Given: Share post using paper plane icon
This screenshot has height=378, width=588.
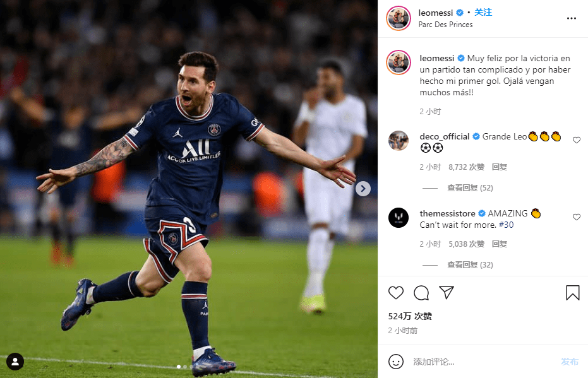Looking at the screenshot, I should 447,293.
